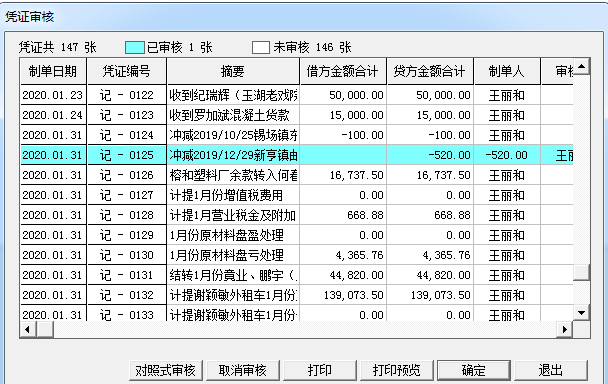Click summary 收到罗加斌混凝土货款
Image resolution: width=608 pixels, height=384 pixels.
point(233,115)
